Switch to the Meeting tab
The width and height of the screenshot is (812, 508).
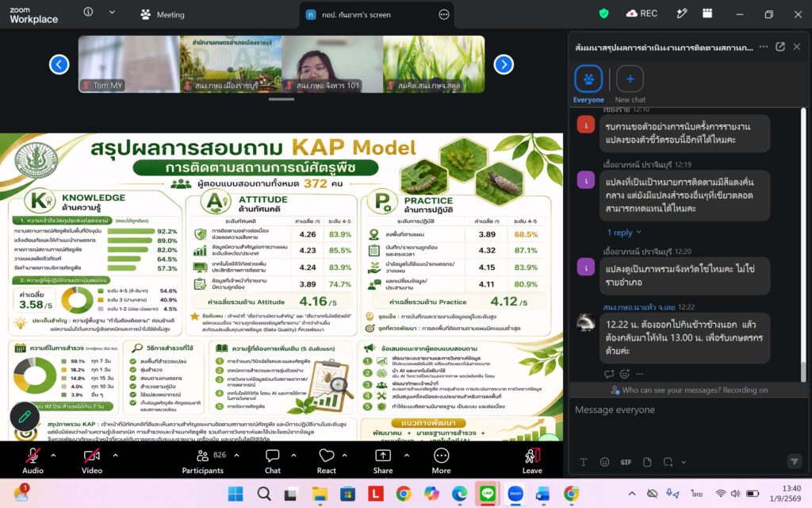tap(163, 14)
